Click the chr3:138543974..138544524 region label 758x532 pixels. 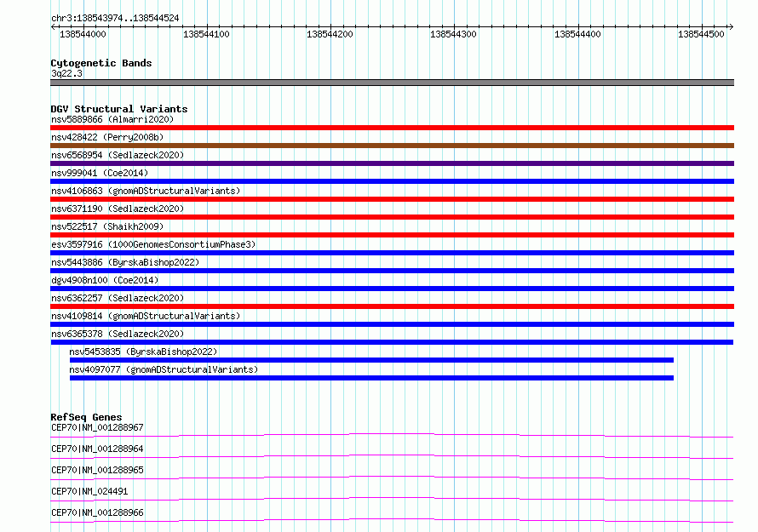click(115, 19)
